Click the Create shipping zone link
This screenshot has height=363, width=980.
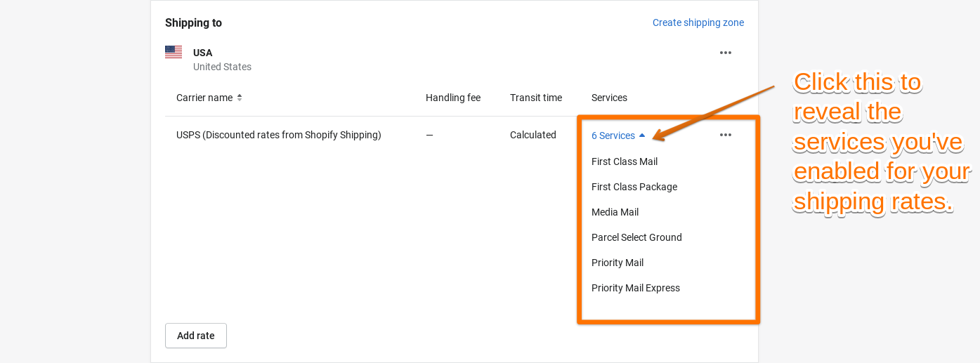tap(698, 22)
